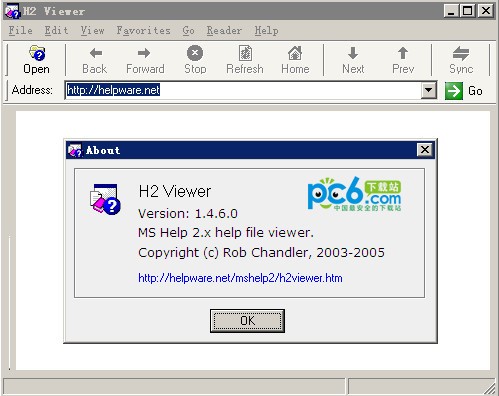This screenshot has width=499, height=396.
Task: Close the About dialog
Action: pyautogui.click(x=425, y=150)
